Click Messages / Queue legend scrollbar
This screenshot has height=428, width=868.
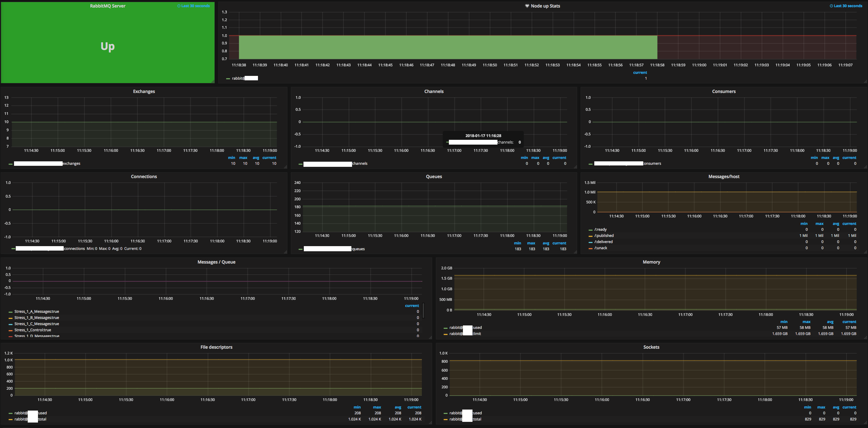click(423, 310)
